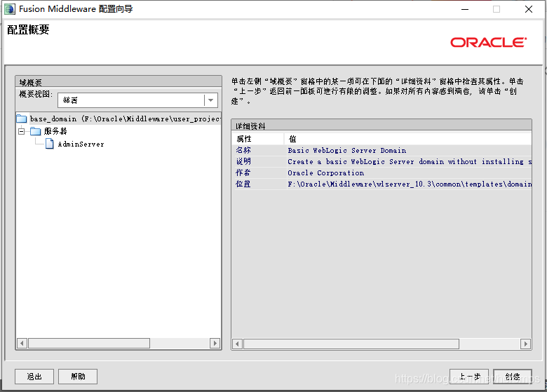
Task: Click the 位置 property cell
Action: [243, 184]
